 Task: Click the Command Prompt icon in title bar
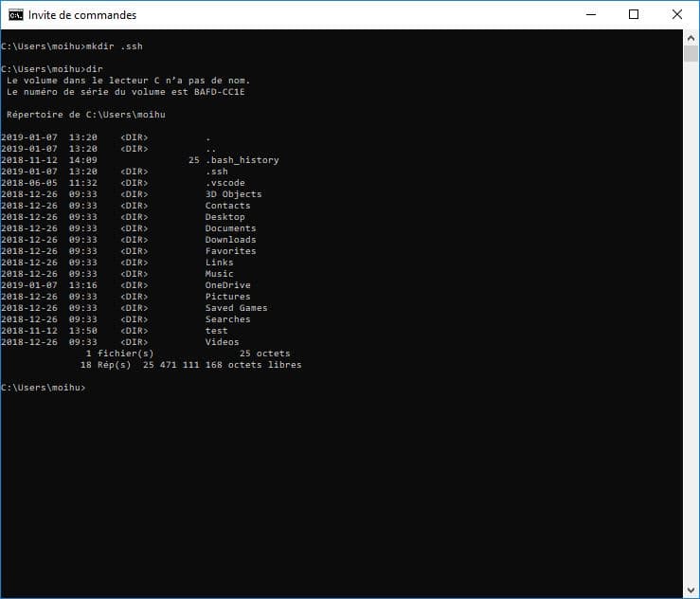click(x=16, y=15)
